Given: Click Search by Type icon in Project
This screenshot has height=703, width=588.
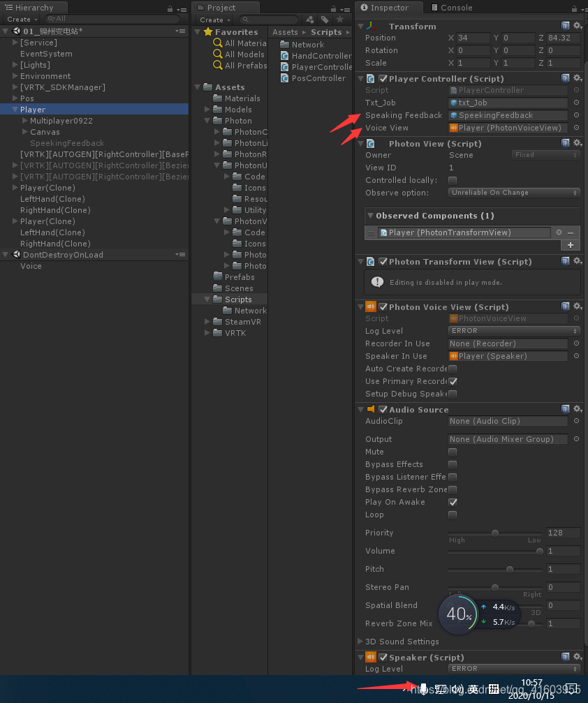Looking at the screenshot, I should click(x=310, y=20).
